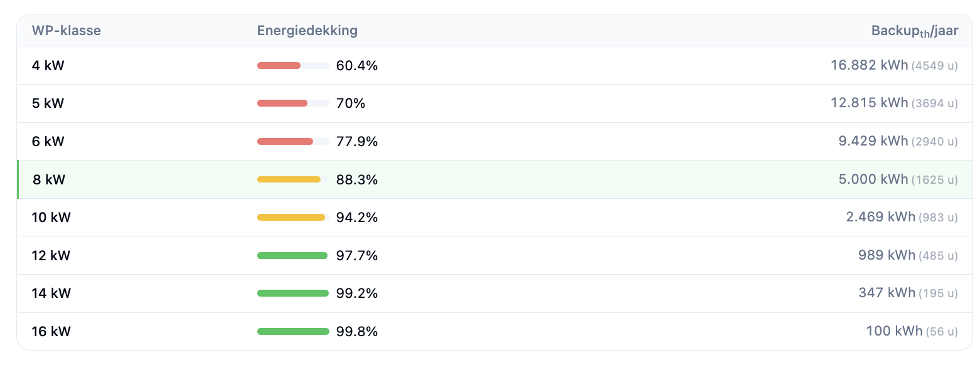The image size is (980, 365).
Task: Click the 94.2% coverage percentage
Action: [357, 218]
